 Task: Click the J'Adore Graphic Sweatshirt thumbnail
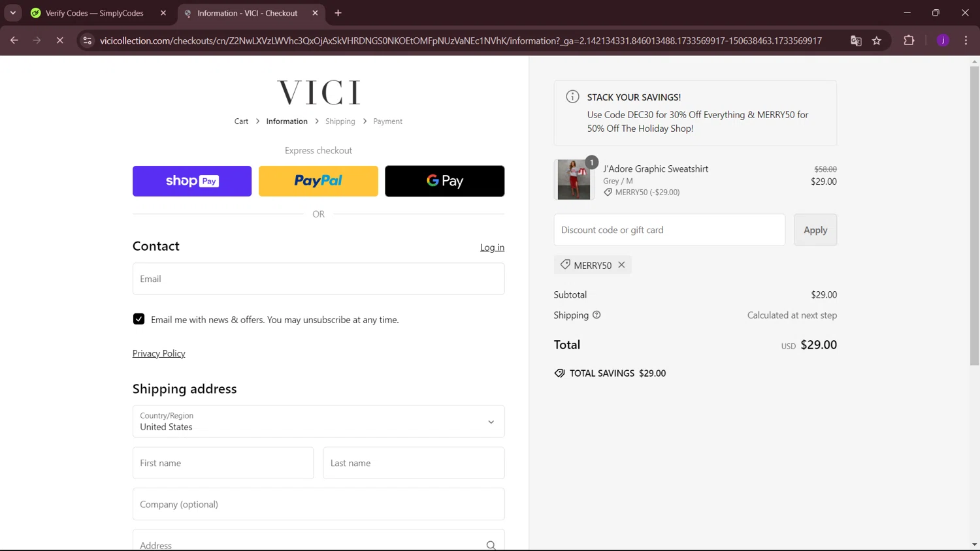point(574,180)
